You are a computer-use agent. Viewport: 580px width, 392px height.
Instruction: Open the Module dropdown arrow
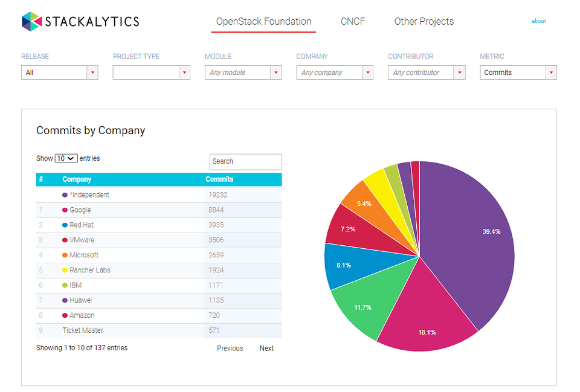tap(276, 72)
